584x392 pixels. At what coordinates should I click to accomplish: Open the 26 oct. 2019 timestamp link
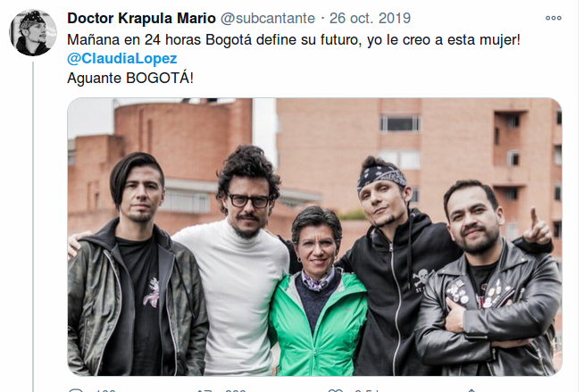(x=370, y=18)
